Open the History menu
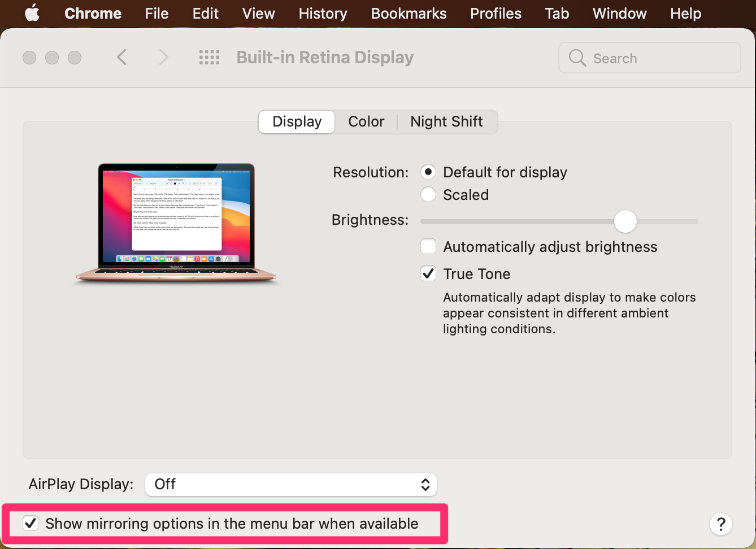This screenshot has width=756, height=549. (x=323, y=13)
